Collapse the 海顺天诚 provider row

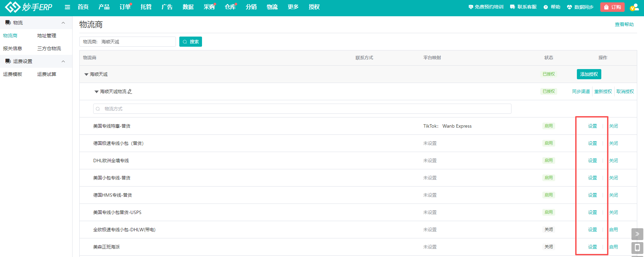(x=86, y=74)
